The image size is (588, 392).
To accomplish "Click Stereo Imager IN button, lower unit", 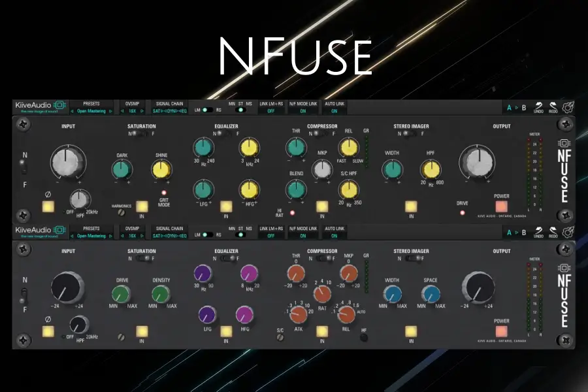I will tap(411, 332).
